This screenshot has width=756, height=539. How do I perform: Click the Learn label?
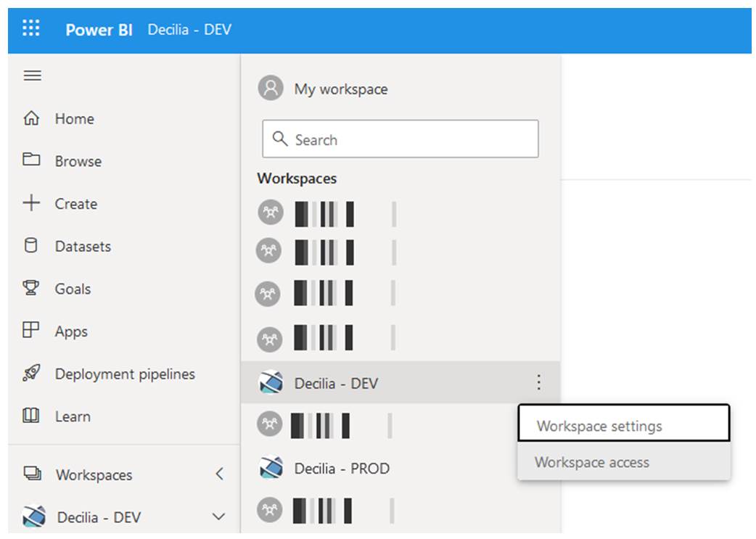point(73,416)
